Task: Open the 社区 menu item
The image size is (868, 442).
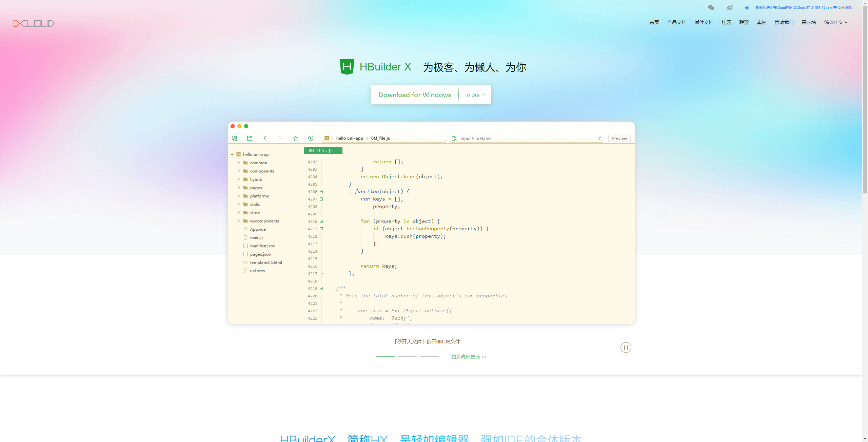Action: tap(726, 22)
